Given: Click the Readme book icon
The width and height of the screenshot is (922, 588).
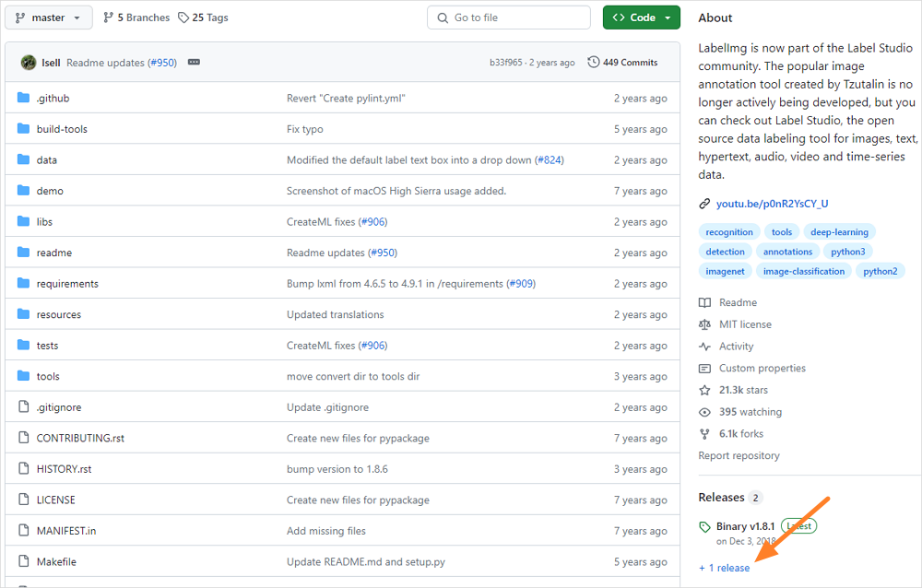Looking at the screenshot, I should (x=704, y=302).
